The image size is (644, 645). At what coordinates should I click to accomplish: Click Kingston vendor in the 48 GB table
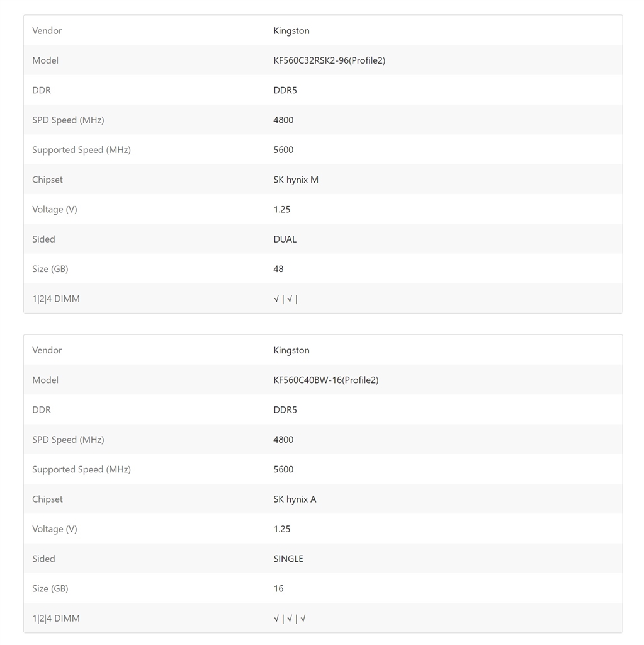[291, 31]
